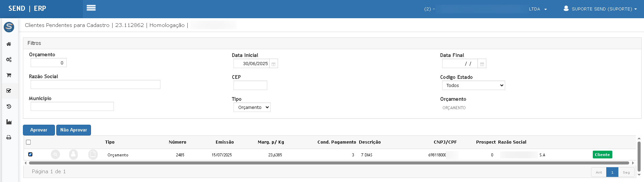Click the emission date 15/07/2025 cell
This screenshot has width=644, height=182.
(222, 155)
